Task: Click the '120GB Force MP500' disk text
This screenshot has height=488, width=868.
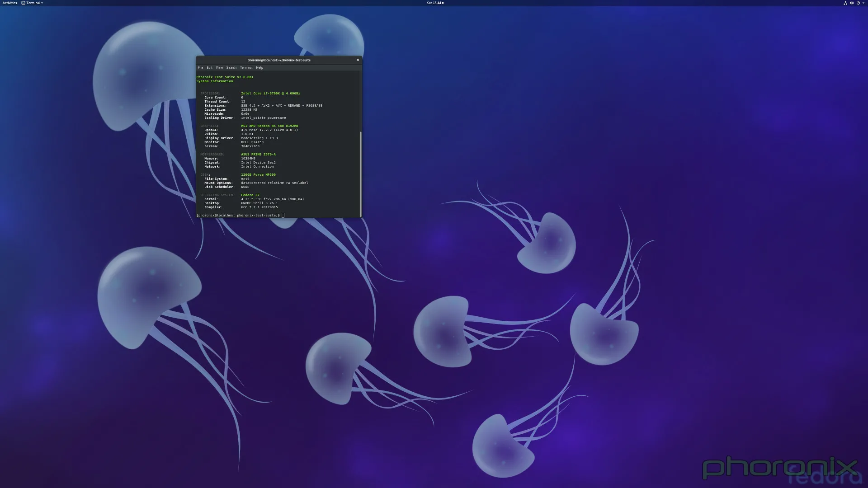Action: pos(258,175)
